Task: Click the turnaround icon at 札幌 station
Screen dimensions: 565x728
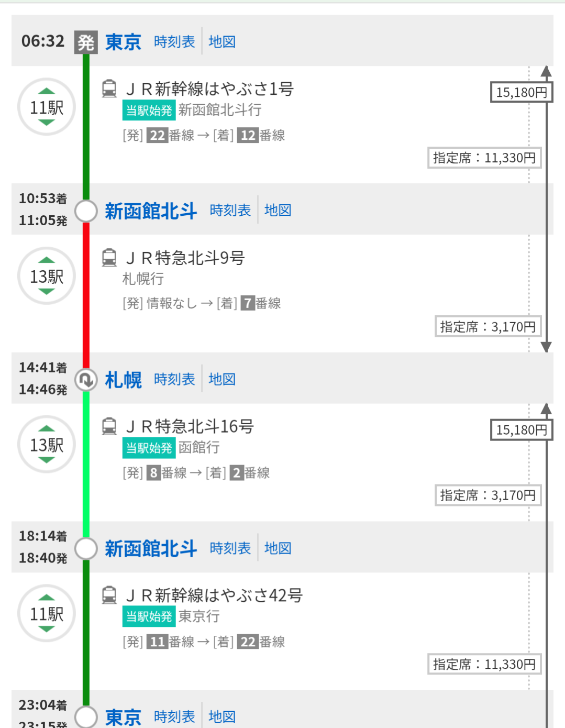Action: 86,380
